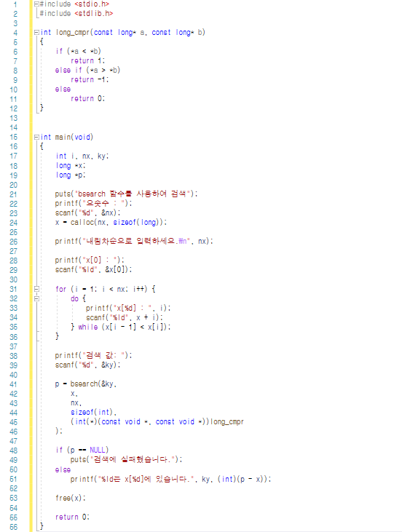
Task: Click the final 'return 0;' in main
Action: point(72,517)
